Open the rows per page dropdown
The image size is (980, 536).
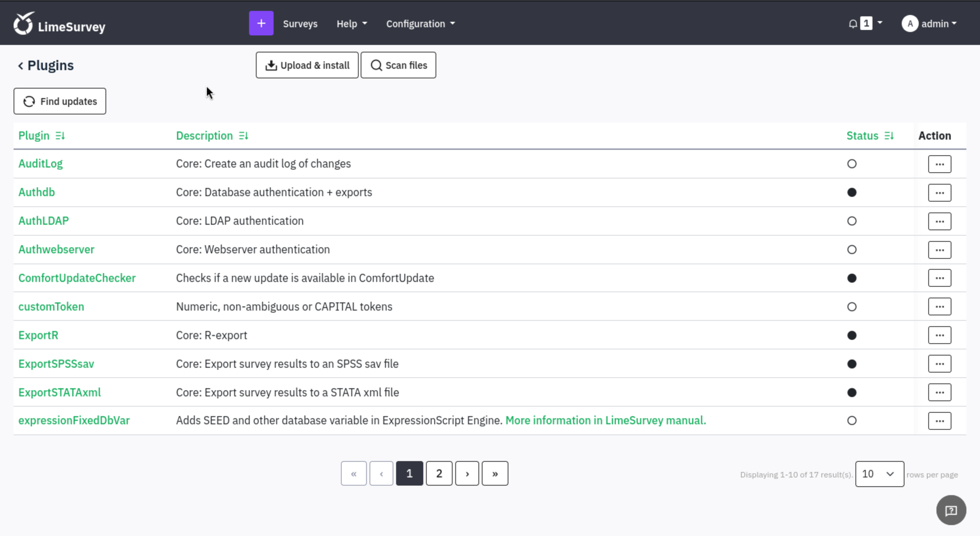(879, 474)
